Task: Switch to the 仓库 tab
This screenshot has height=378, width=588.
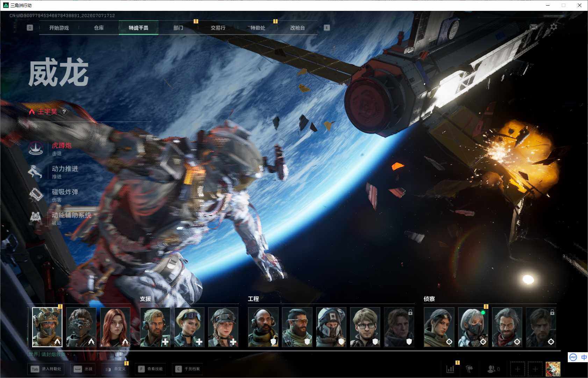Action: click(99, 28)
